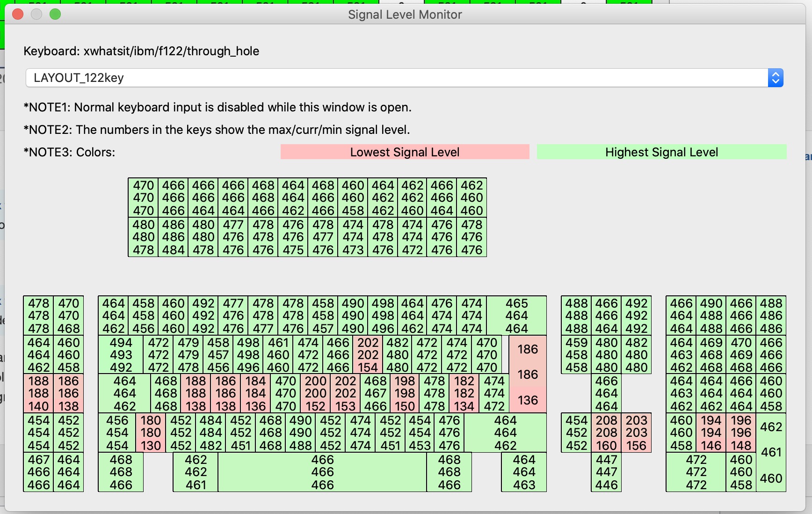The height and width of the screenshot is (514, 812).
Task: Select the numpad key showing 196/196/148
Action: pos(741,433)
